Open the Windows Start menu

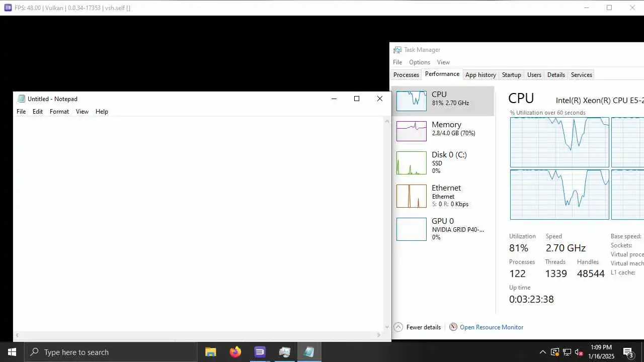(x=12, y=352)
